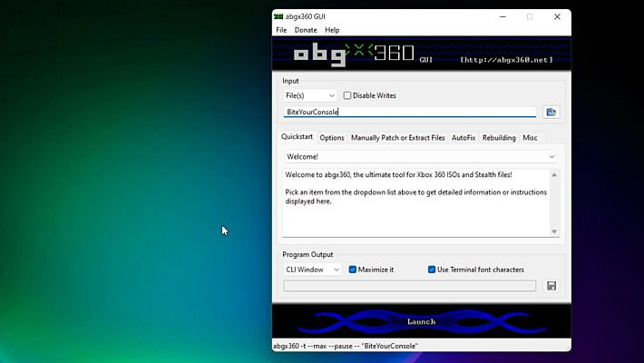The image size is (644, 363).
Task: Click the empty program output path field
Action: click(x=410, y=286)
